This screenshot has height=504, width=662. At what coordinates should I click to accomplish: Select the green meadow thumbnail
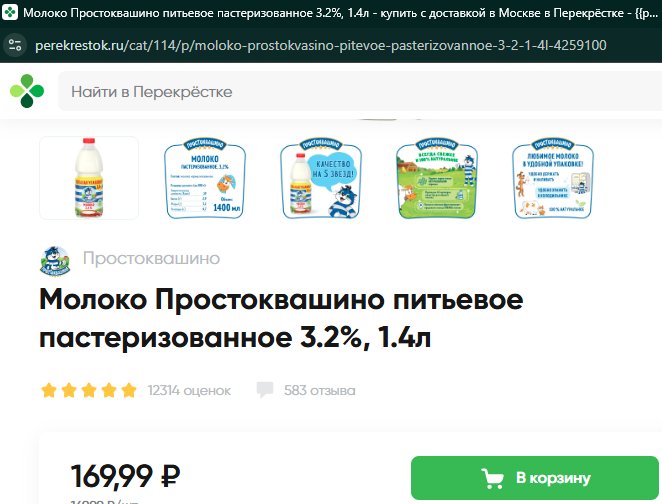pos(437,178)
